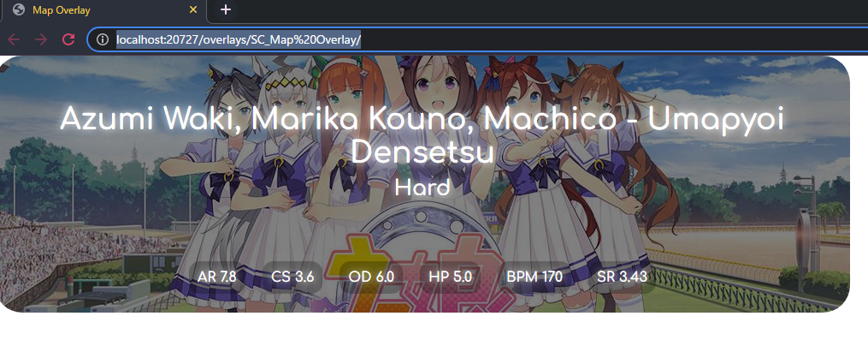Viewport: 868px width, 340px height.
Task: Open a new tab with plus button
Action: click(x=225, y=10)
